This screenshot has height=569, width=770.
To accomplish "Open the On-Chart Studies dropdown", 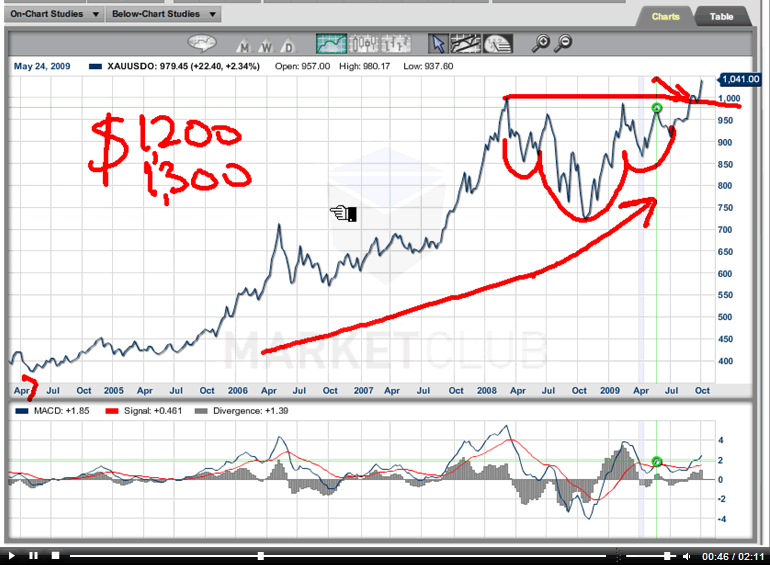I will (54, 14).
